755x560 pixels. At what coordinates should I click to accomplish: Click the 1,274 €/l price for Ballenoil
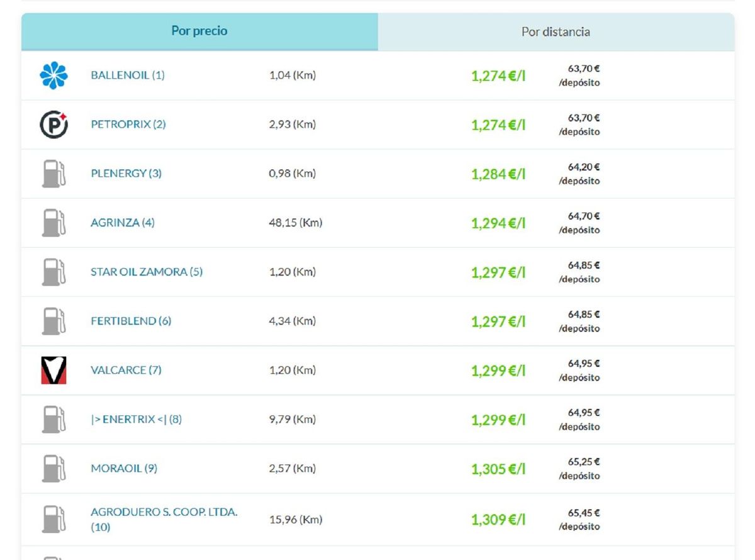pyautogui.click(x=498, y=76)
